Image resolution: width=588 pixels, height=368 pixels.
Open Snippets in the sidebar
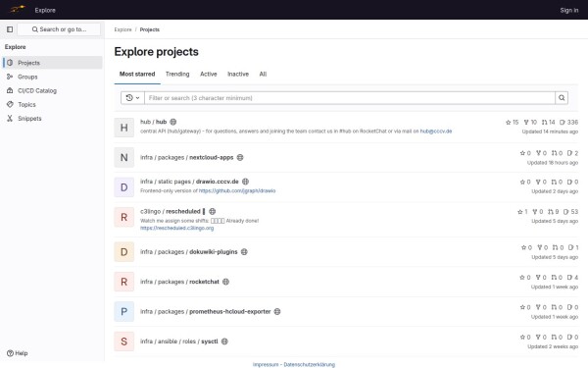(x=53, y=119)
